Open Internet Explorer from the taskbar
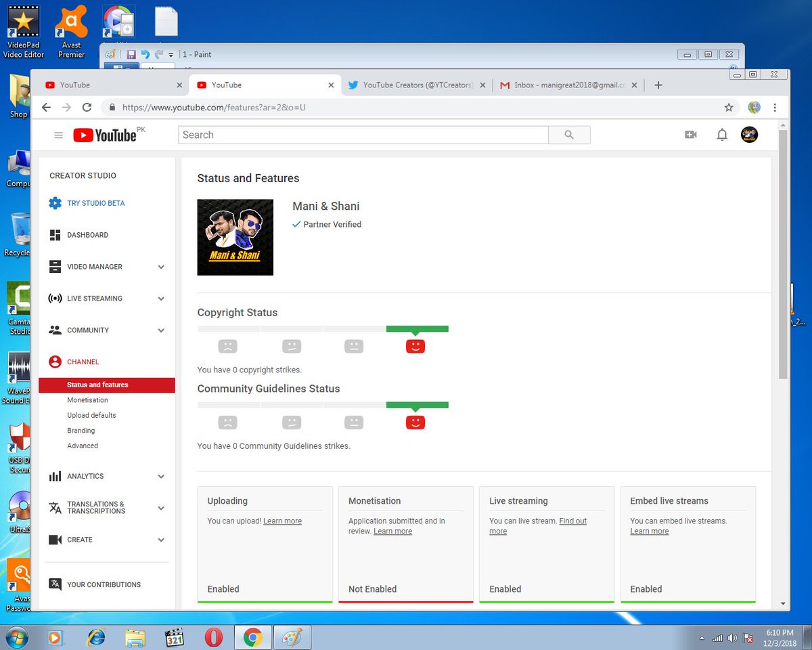This screenshot has width=812, height=650. pos(97,637)
